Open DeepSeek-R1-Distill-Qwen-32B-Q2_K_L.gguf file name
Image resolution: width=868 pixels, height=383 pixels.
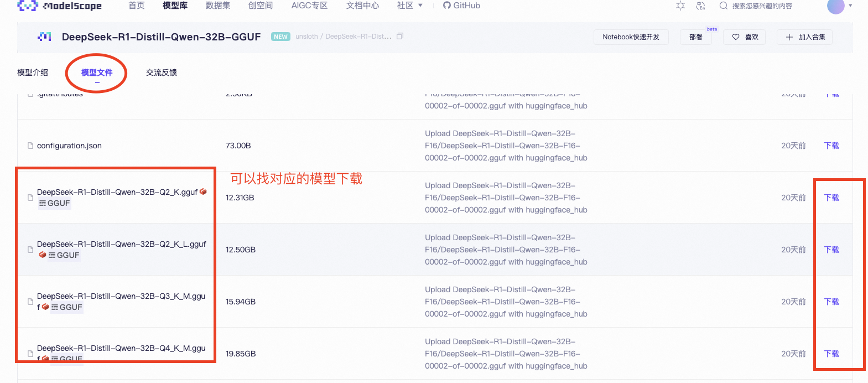(x=121, y=244)
